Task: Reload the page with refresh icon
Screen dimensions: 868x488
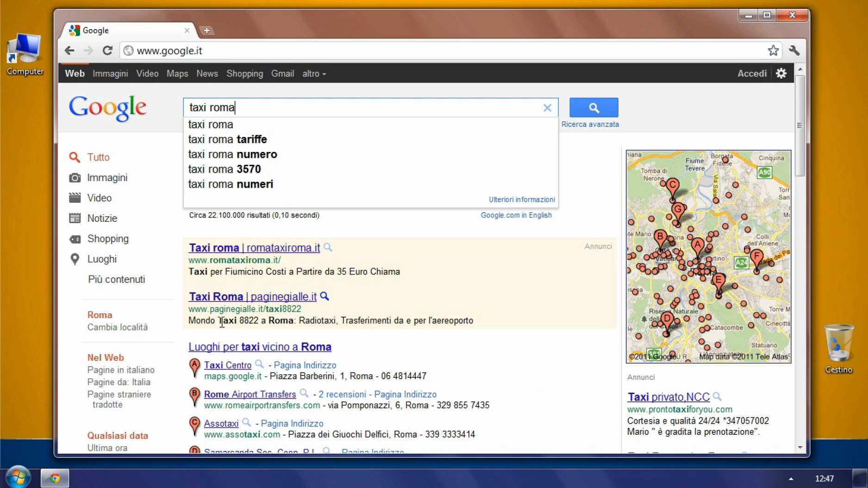Action: 107,50
